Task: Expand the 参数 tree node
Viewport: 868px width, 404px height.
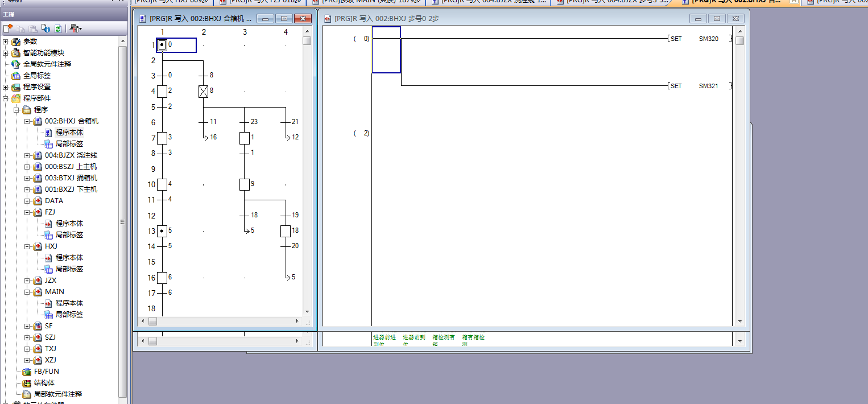Action: coord(6,42)
